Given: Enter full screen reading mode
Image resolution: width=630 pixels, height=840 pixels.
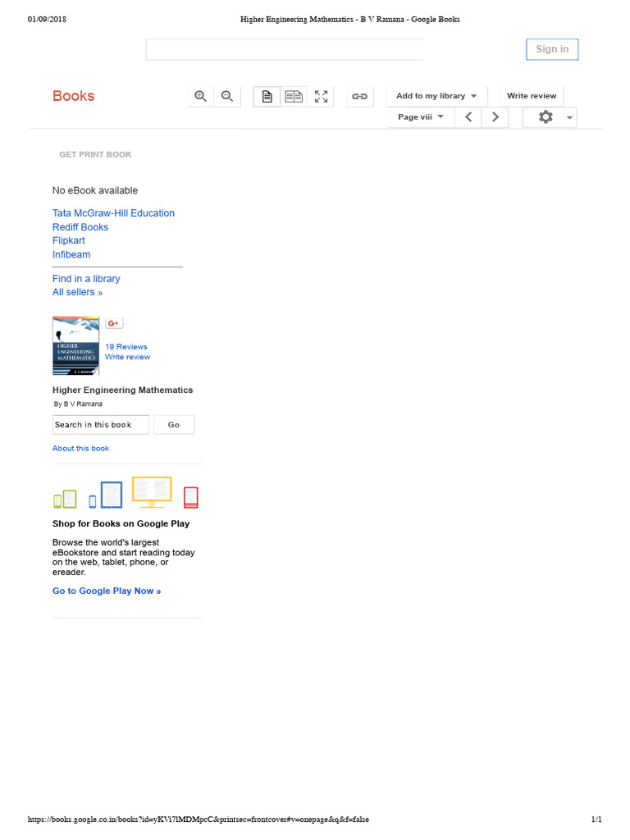Looking at the screenshot, I should click(x=321, y=97).
